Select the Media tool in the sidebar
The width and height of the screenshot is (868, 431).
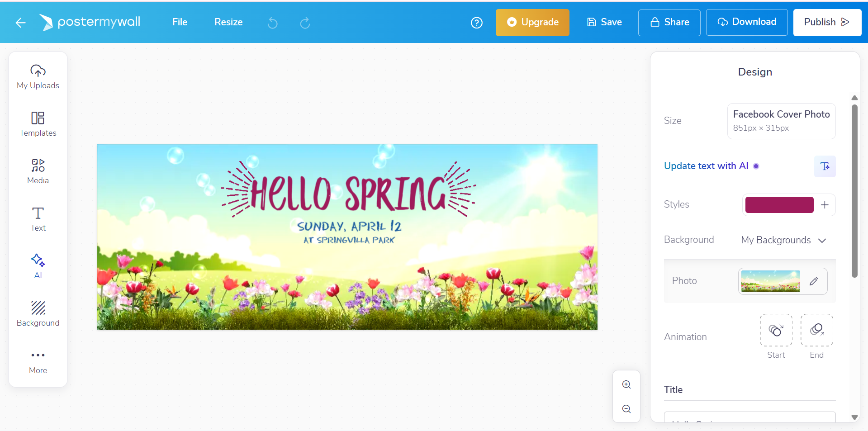point(38,171)
